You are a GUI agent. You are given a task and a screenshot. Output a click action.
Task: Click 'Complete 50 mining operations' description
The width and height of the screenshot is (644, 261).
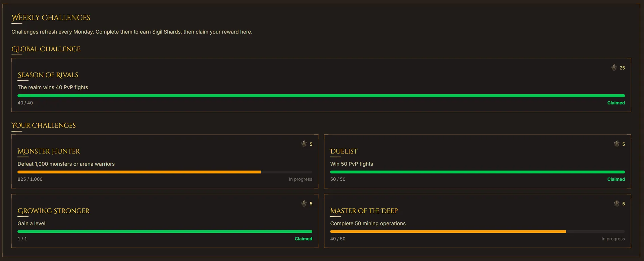coord(368,223)
